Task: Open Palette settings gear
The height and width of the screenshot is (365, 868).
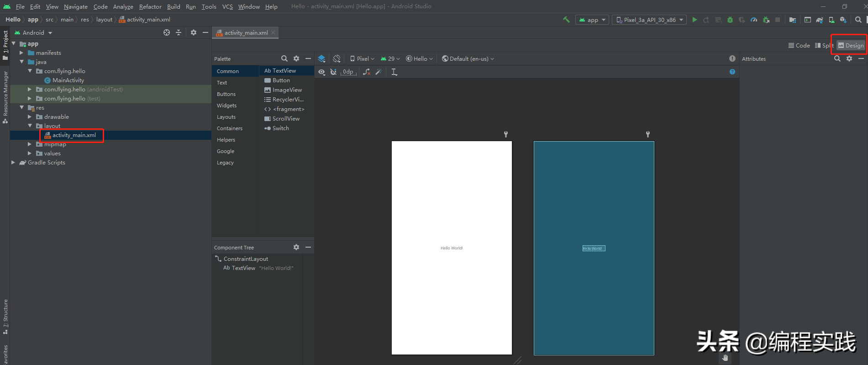Action: click(296, 58)
